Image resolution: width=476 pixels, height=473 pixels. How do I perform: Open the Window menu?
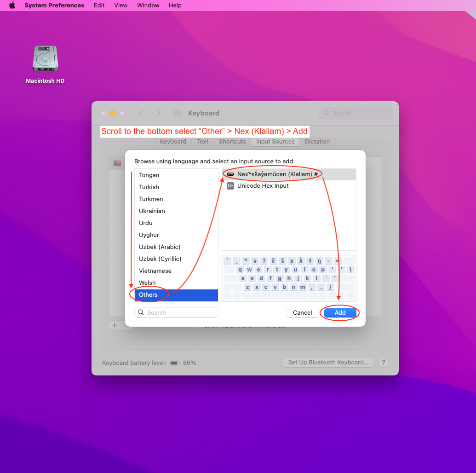(148, 5)
